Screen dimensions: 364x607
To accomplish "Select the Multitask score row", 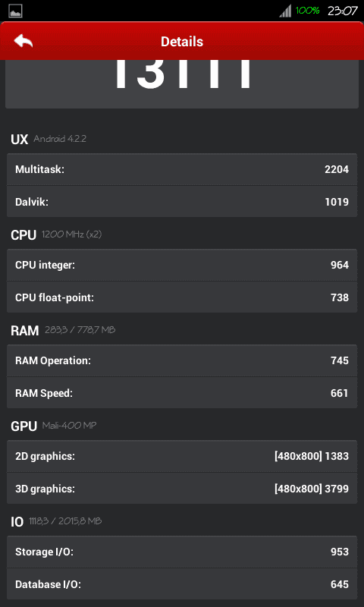I will tap(182, 169).
